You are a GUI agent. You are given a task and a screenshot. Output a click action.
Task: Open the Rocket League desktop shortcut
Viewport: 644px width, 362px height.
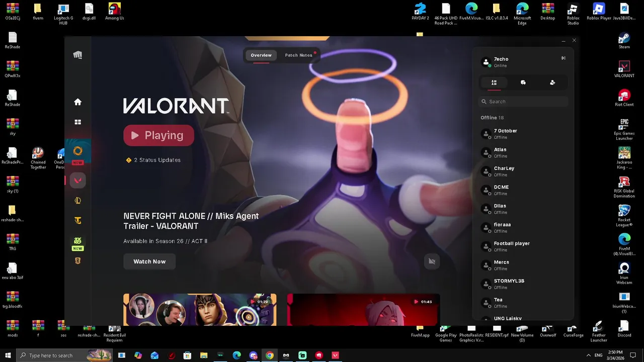coord(624,216)
